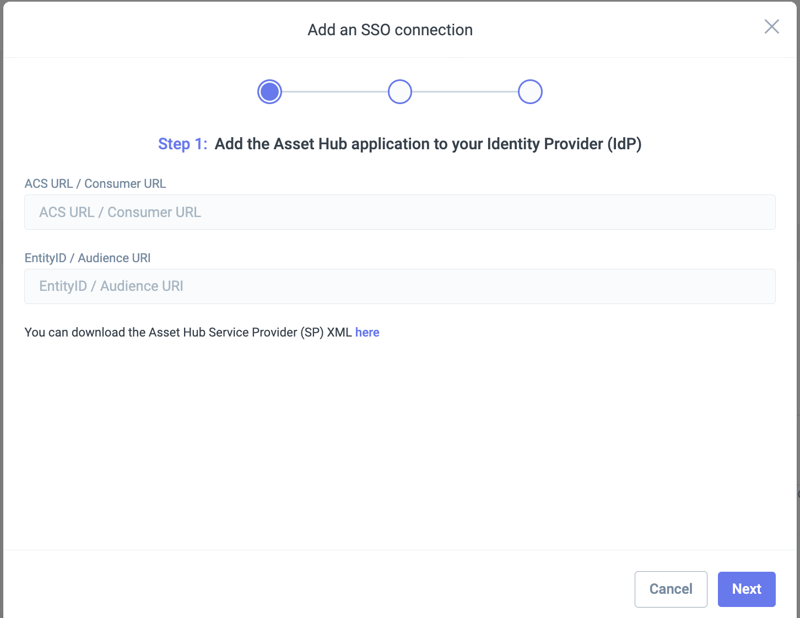The width and height of the screenshot is (800, 618).
Task: Focus the ACS URL / Consumer URL input
Action: click(400, 212)
